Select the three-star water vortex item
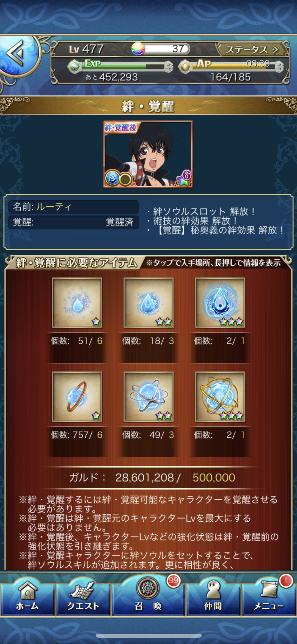Screen dimensions: 297x644 point(220,303)
